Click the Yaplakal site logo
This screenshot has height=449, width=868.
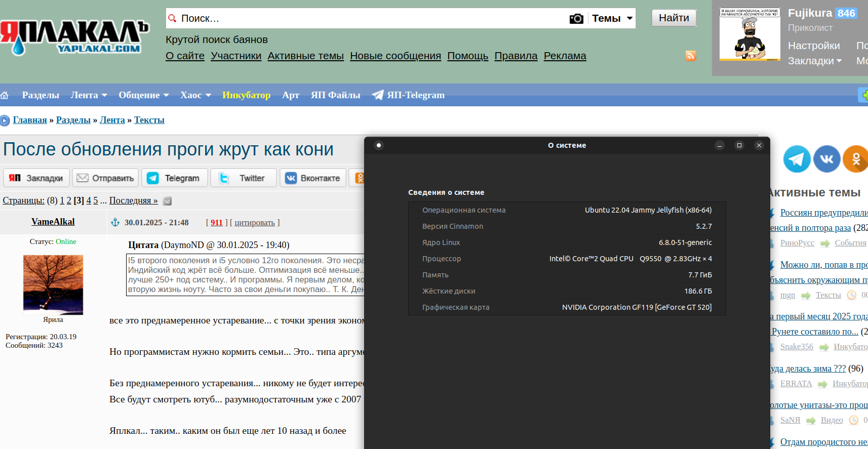pyautogui.click(x=74, y=37)
